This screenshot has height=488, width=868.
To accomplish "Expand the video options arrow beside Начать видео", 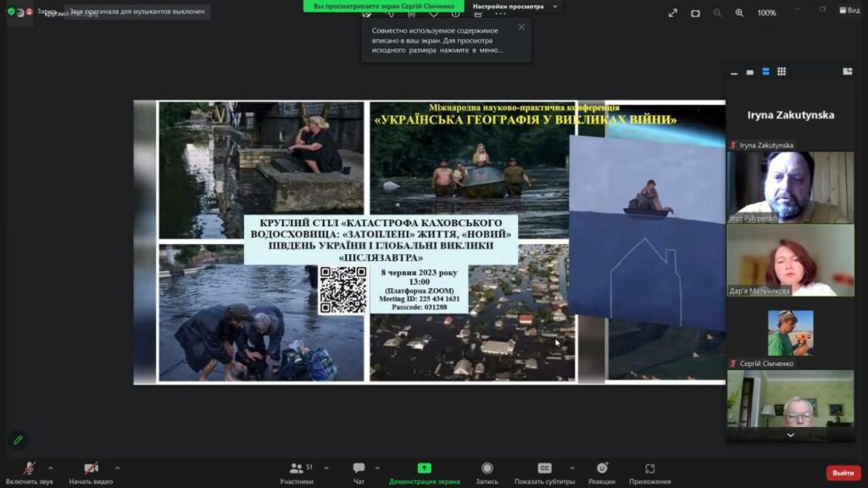I will click(117, 468).
